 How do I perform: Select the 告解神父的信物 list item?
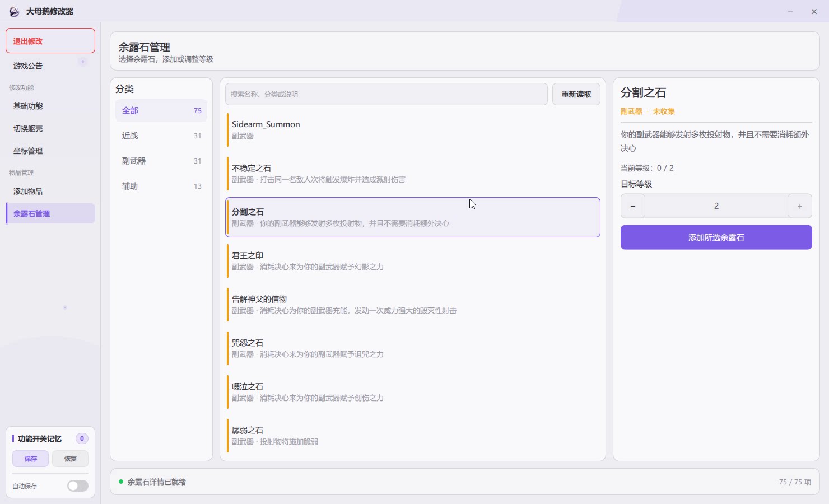point(413,304)
